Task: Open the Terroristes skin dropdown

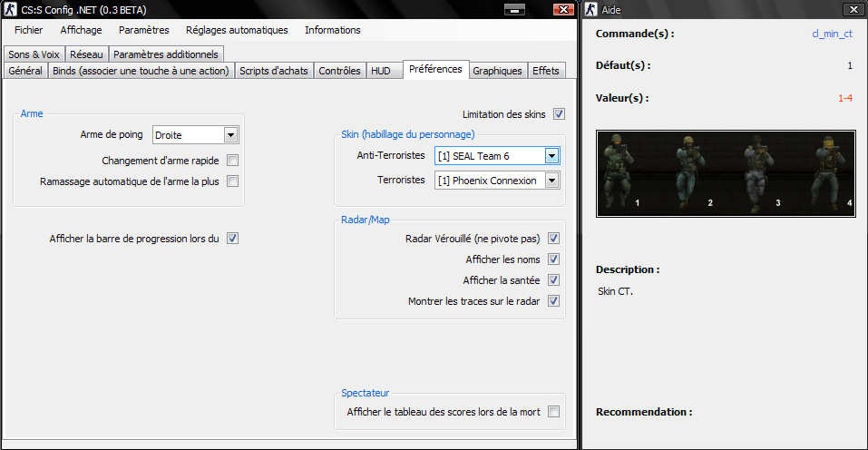Action: pyautogui.click(x=551, y=181)
